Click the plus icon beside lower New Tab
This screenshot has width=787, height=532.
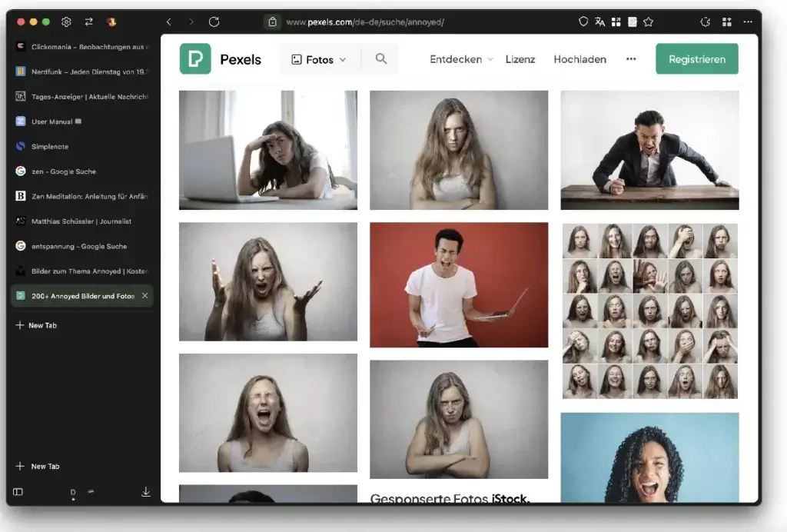click(x=19, y=466)
